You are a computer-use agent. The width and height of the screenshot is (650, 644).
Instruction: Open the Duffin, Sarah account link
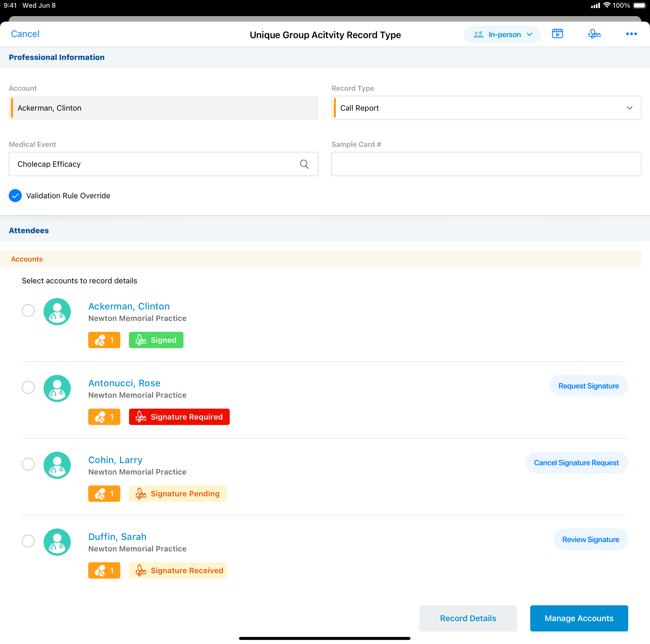coord(117,537)
